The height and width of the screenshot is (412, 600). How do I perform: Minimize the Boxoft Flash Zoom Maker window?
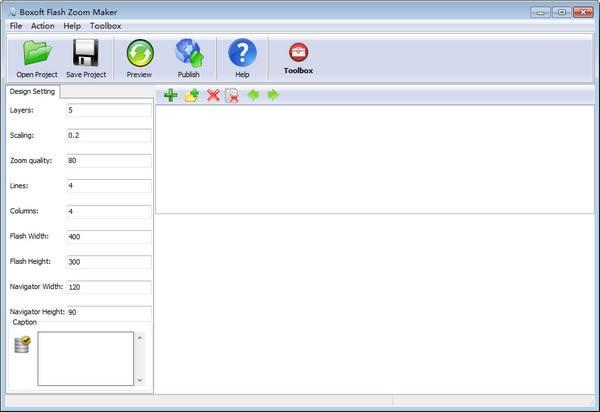[x=541, y=12]
